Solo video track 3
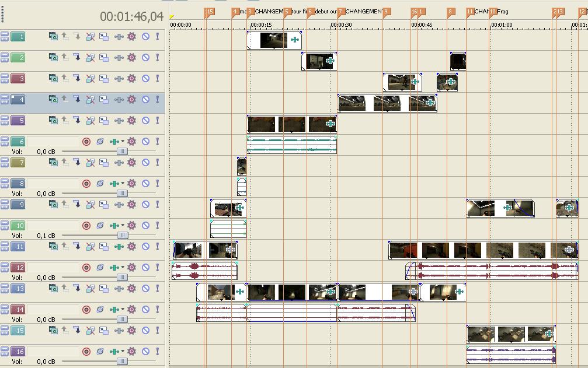Screen dimensions: 588x368 (x=158, y=78)
